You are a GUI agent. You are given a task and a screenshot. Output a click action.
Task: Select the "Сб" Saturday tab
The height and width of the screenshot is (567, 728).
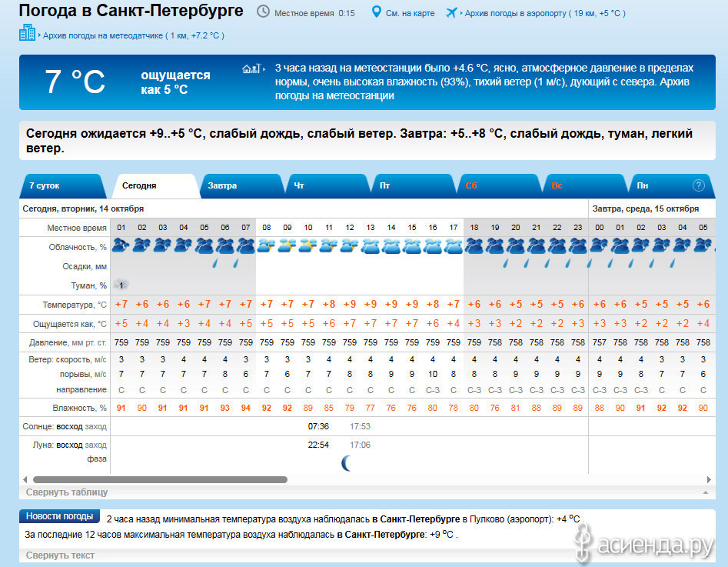coord(471,186)
